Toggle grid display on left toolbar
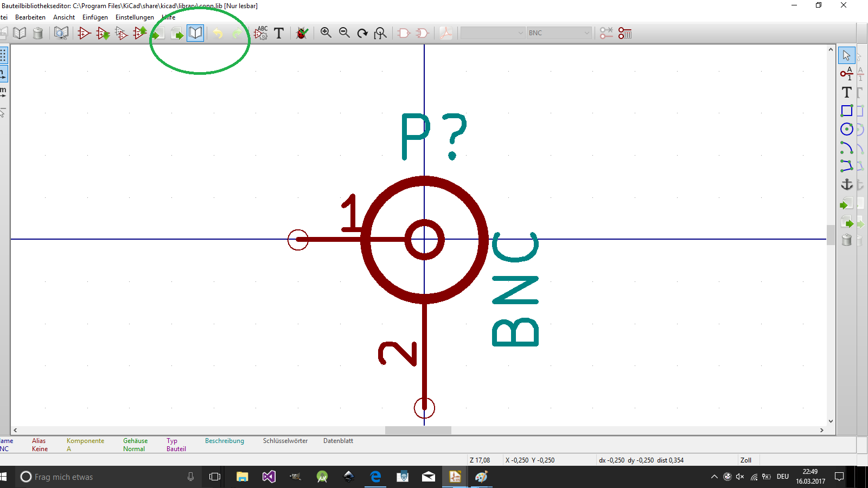Viewport: 868px width, 488px height. 3,55
